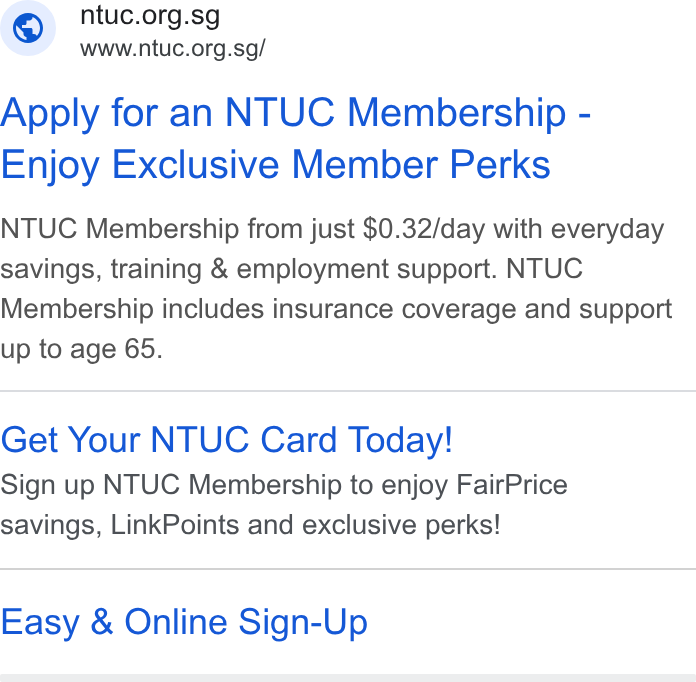Click the divider above Get Your NTUC Card
696x682 pixels.
coord(348,391)
